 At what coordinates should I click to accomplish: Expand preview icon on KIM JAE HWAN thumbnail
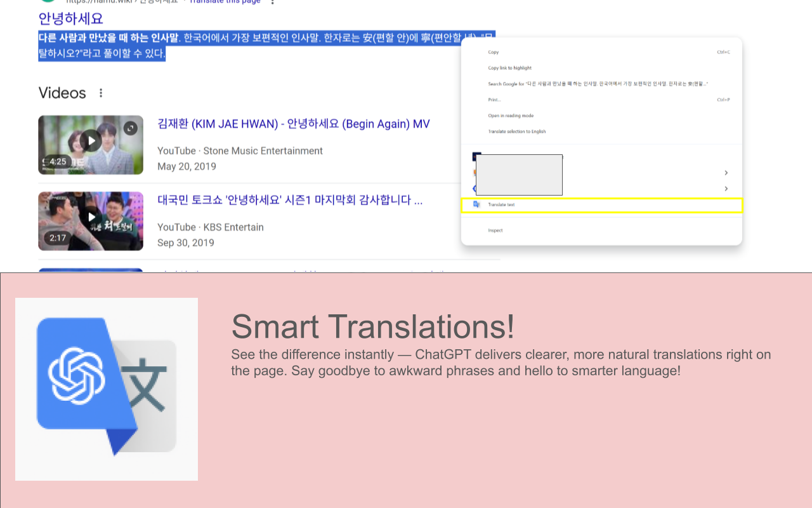(x=131, y=128)
